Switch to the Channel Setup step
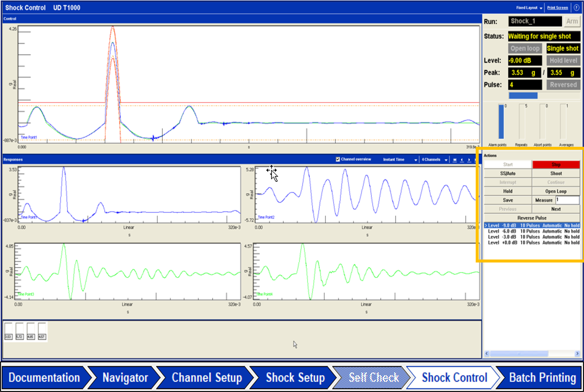The height and width of the screenshot is (392, 584). point(206,378)
